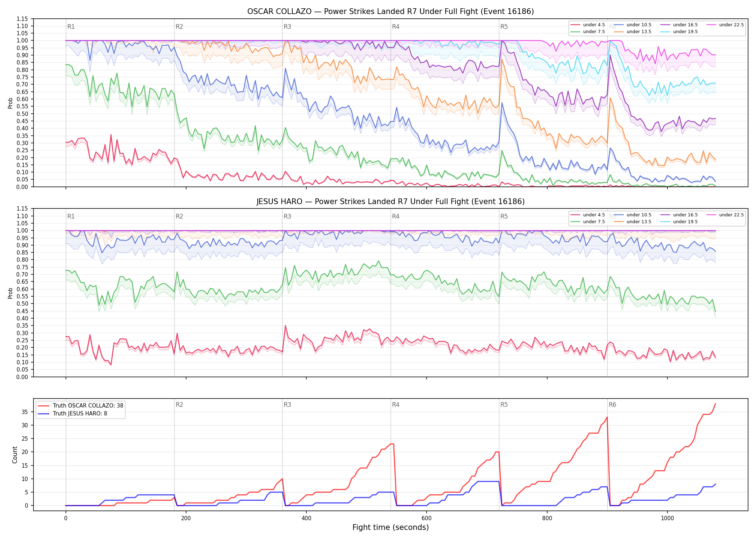Viewport: 756px width, 540px height.
Task: Click the 1.15 tick label in Haro chart
Action: 22,209
